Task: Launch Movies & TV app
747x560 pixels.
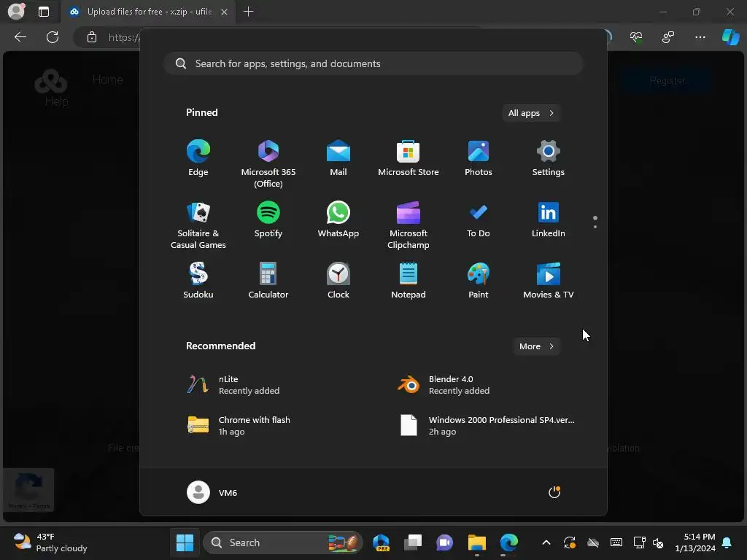Action: [x=549, y=281]
